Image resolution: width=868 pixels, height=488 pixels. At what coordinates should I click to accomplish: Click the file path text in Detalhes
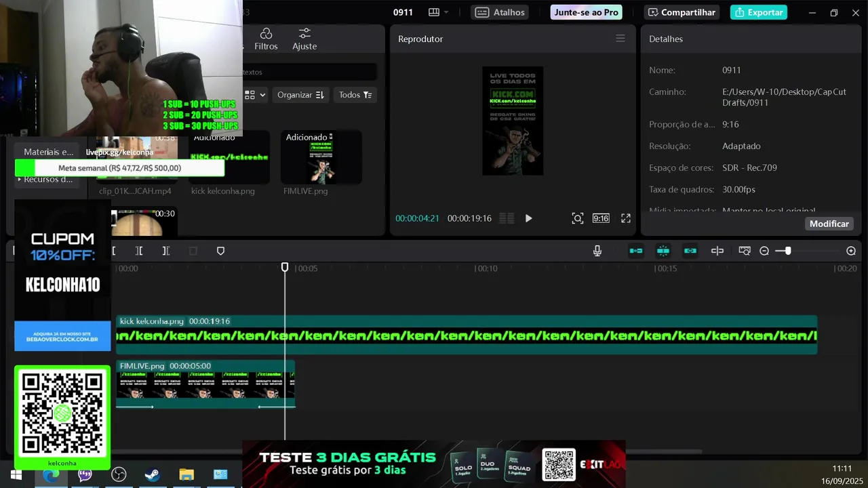[784, 97]
